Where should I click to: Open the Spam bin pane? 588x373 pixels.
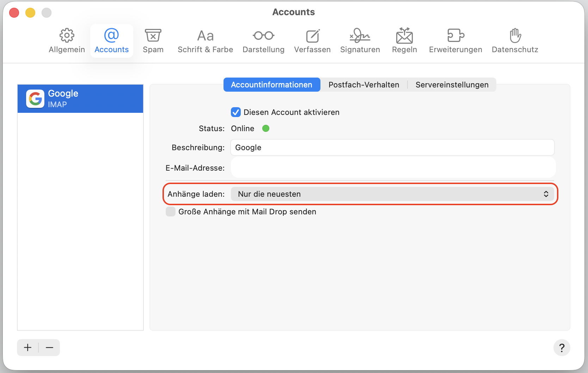tap(153, 41)
